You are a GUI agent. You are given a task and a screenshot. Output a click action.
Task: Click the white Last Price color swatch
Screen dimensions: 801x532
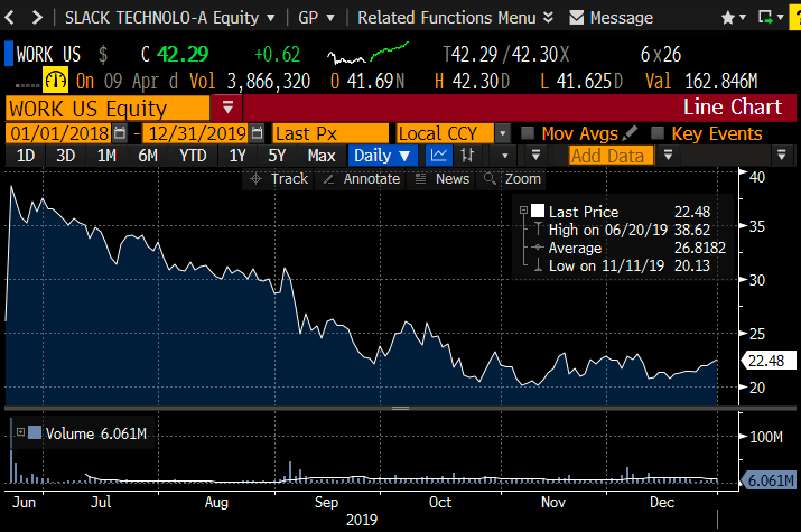[538, 211]
